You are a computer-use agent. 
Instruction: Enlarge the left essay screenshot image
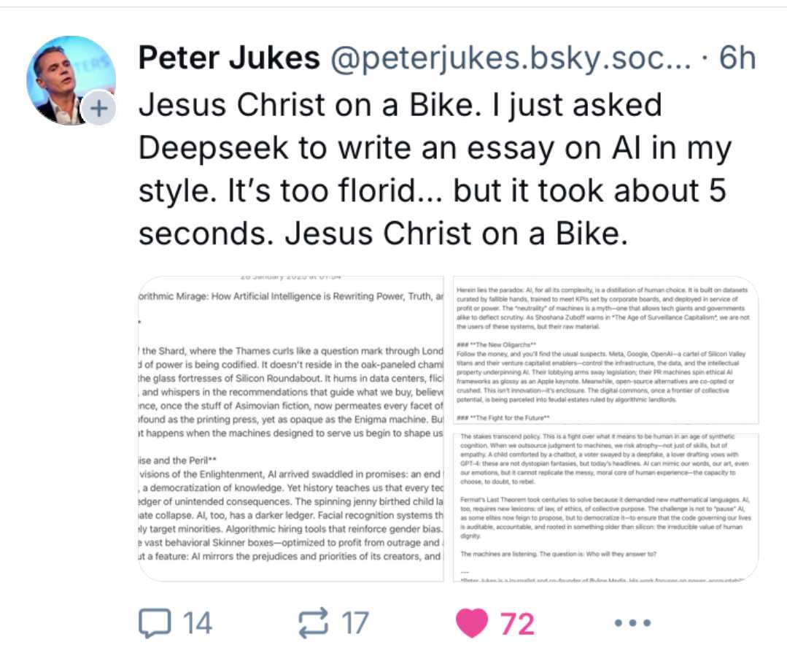(291, 429)
